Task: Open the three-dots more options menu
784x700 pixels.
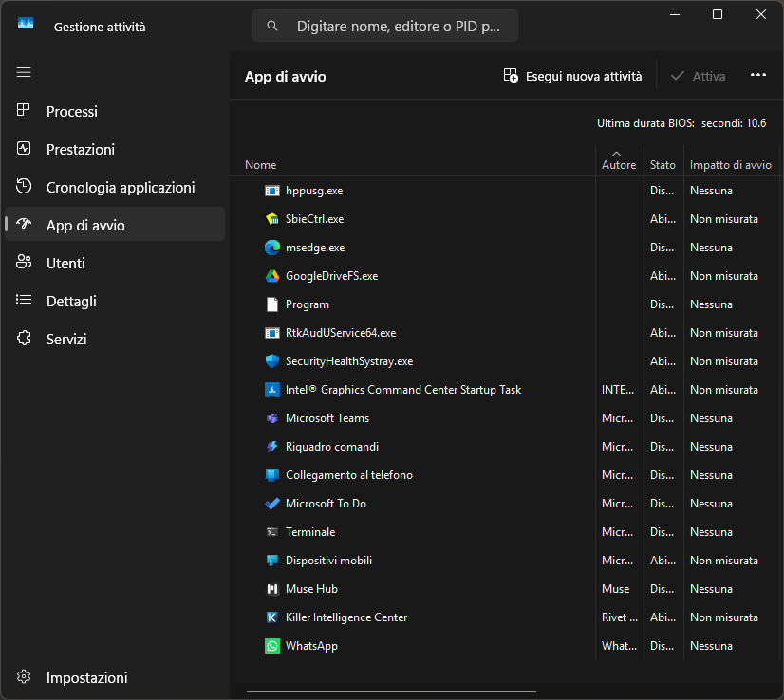Action: (758, 75)
